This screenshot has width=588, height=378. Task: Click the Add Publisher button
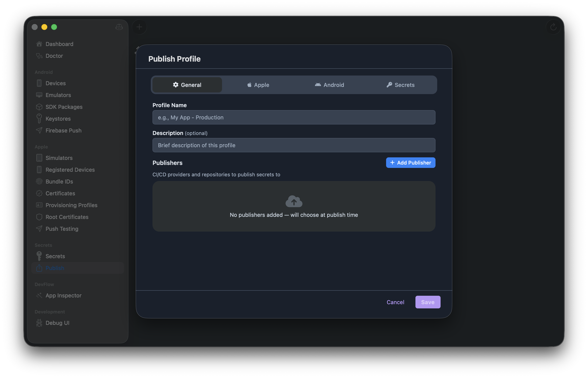tap(410, 163)
